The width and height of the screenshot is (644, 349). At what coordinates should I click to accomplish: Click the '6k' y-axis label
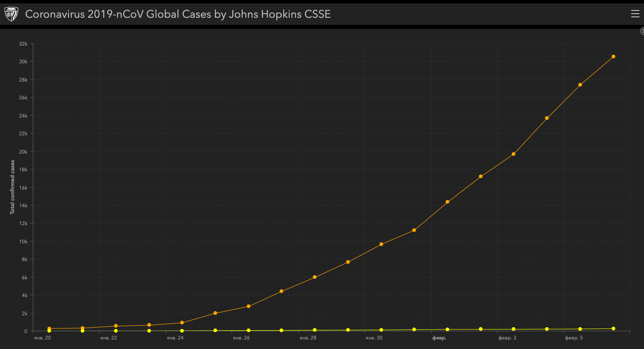click(25, 277)
